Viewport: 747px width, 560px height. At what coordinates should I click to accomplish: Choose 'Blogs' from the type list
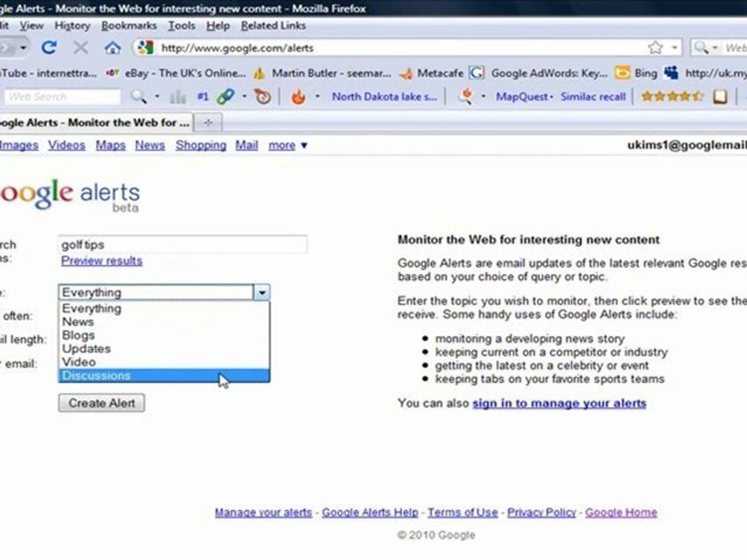click(x=164, y=335)
